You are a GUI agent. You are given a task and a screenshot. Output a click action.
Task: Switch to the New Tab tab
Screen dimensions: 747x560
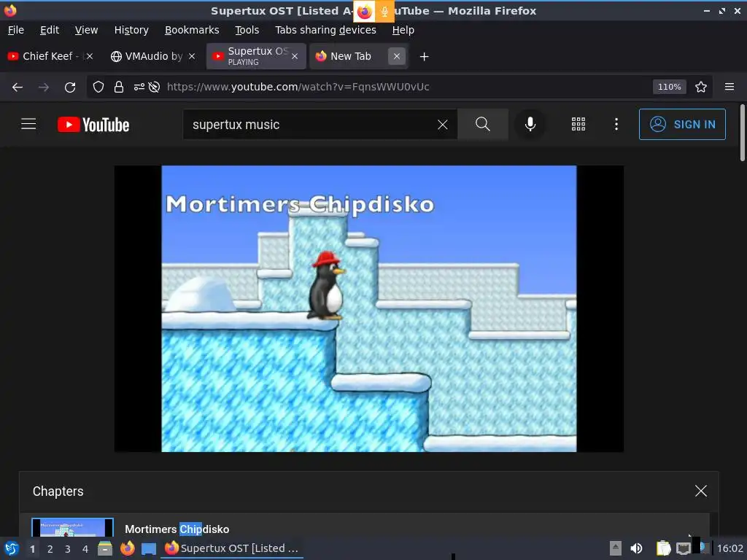pos(351,56)
